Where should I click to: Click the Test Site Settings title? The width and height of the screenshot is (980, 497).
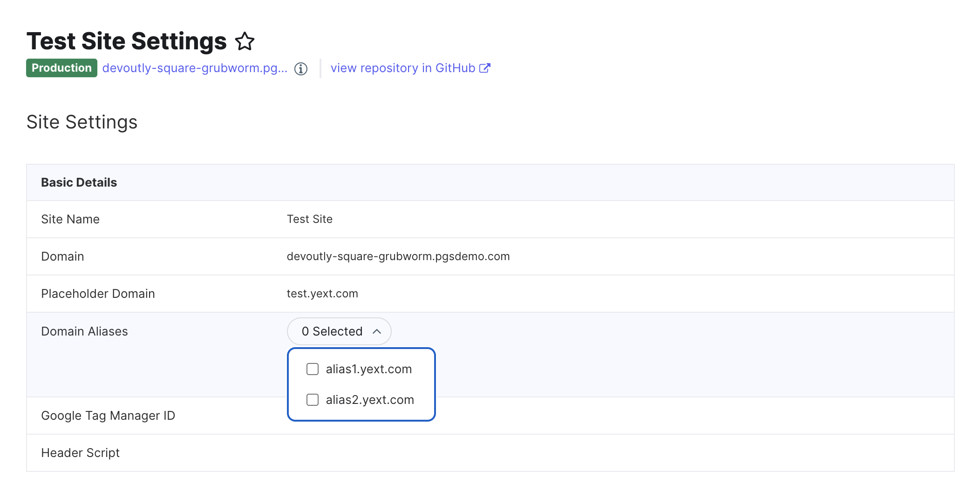pyautogui.click(x=127, y=41)
